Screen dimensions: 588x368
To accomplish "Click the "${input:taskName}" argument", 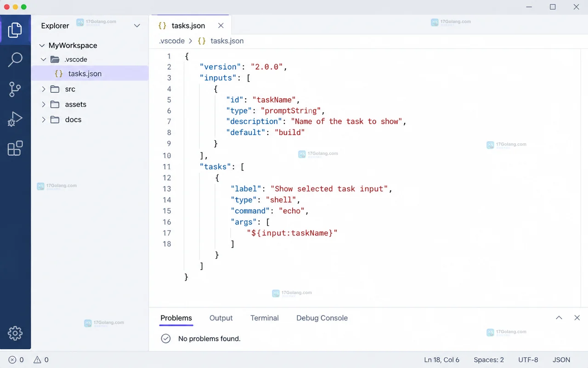I will pos(292,233).
